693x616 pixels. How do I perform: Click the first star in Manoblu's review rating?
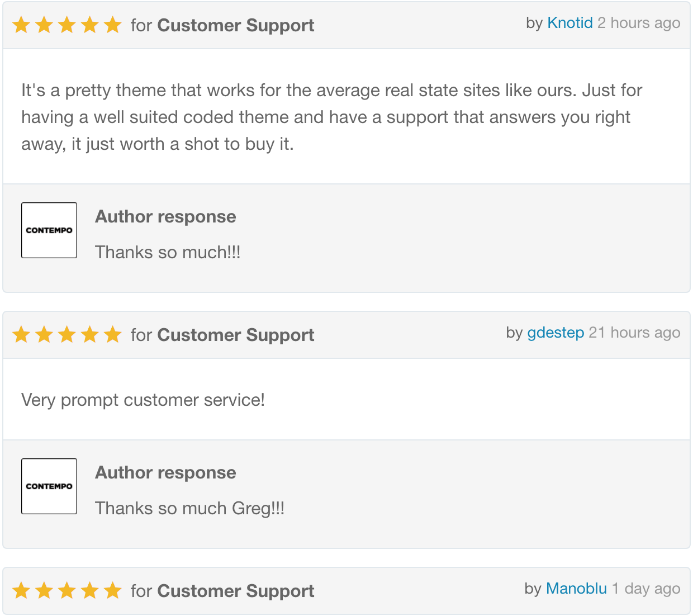coord(21,591)
